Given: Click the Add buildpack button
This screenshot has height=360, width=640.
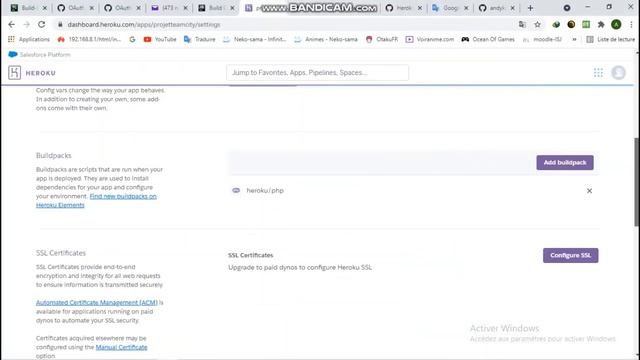Looking at the screenshot, I should point(565,162).
